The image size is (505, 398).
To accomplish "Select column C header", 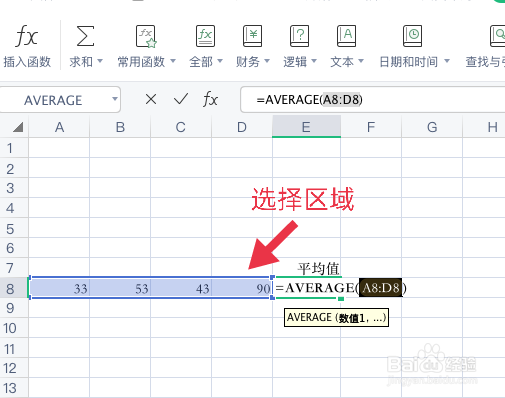I will pyautogui.click(x=181, y=127).
